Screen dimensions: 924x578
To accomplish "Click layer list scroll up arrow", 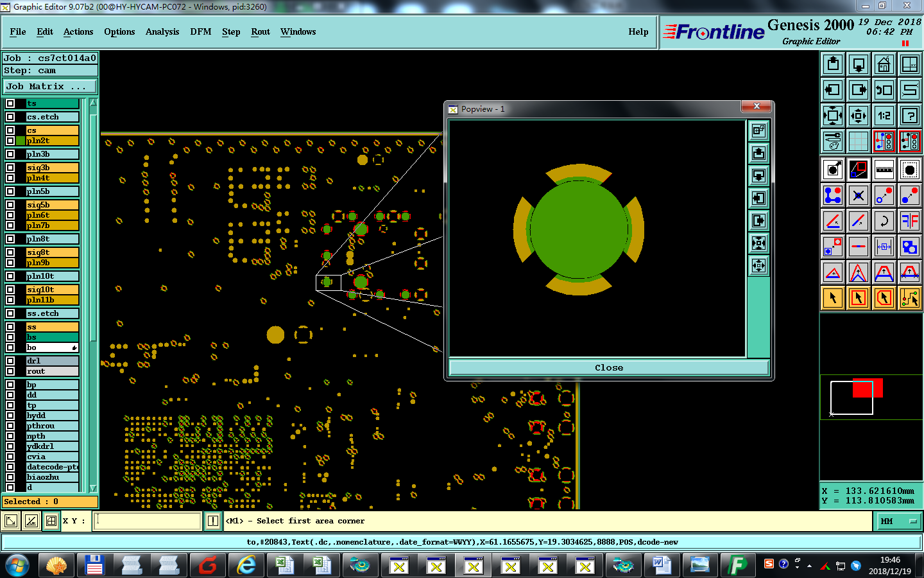I will click(93, 103).
